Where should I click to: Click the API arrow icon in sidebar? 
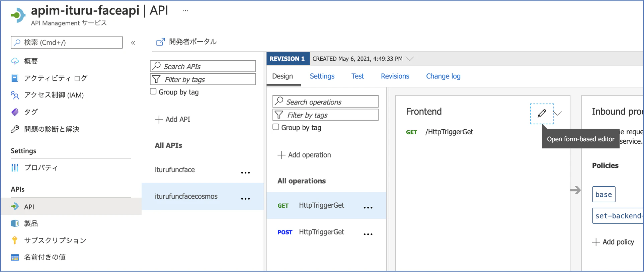click(15, 206)
